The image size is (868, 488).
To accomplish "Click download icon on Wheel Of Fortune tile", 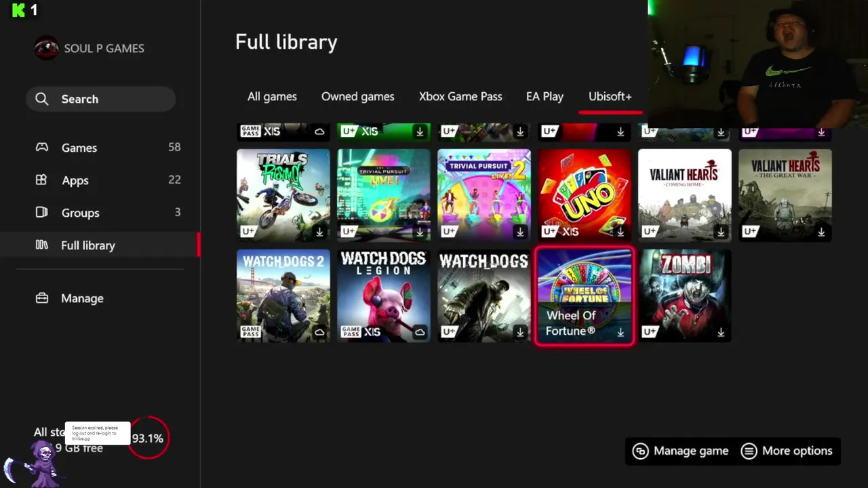I will tap(620, 332).
